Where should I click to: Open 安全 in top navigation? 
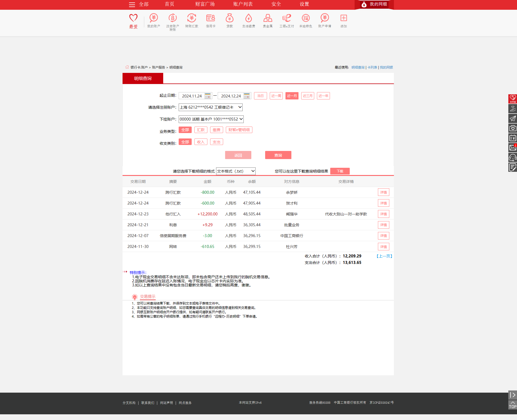coord(276,4)
